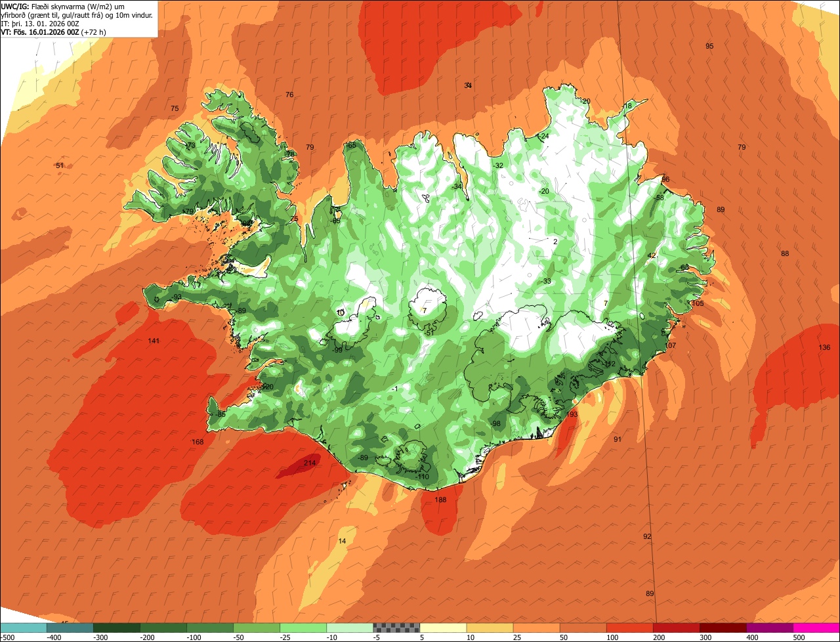Viewport: 840px width, 642px height.
Task: Select the map value 73 in the Westfjords
Action: pyautogui.click(x=191, y=145)
